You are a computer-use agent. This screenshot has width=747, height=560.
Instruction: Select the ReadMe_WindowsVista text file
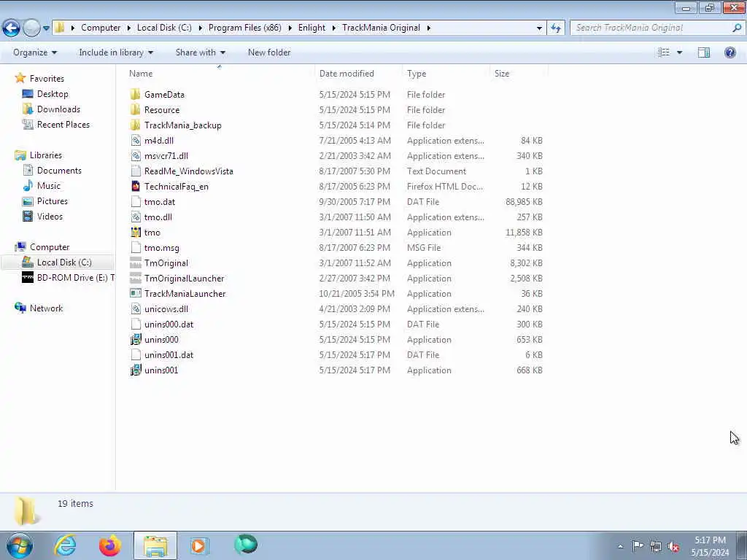pyautogui.click(x=189, y=171)
